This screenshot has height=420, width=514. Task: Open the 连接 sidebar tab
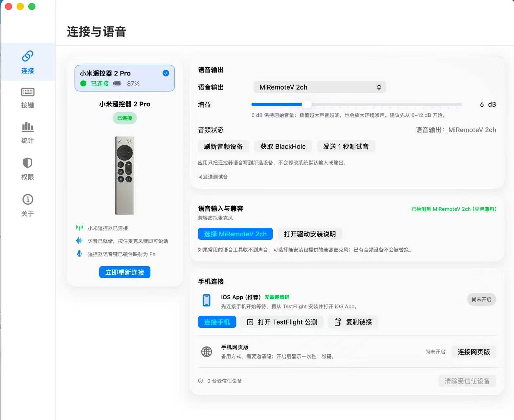(x=28, y=62)
